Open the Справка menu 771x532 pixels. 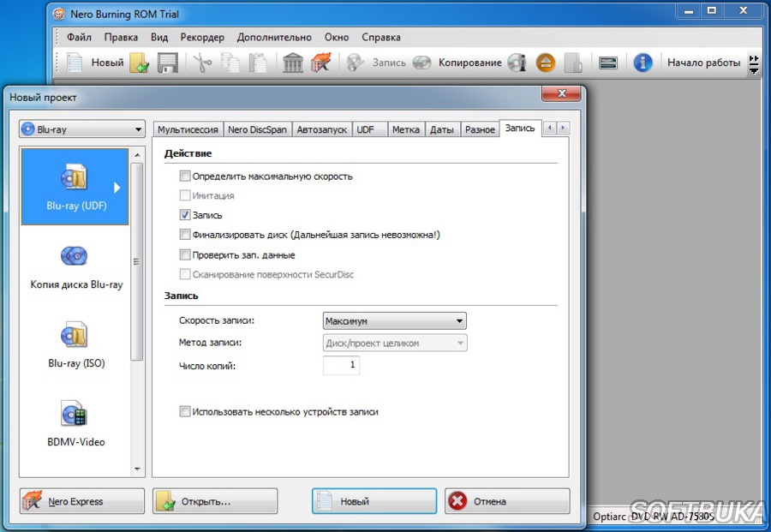[381, 38]
